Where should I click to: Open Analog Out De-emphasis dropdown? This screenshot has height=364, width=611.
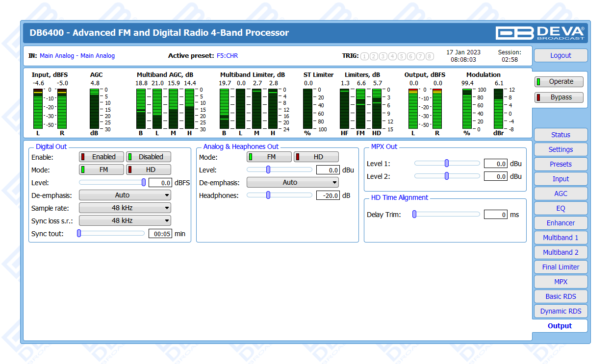(293, 182)
